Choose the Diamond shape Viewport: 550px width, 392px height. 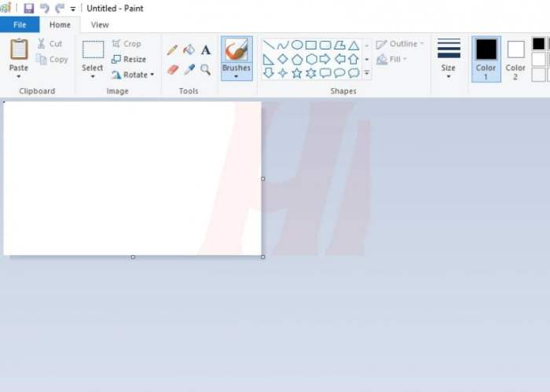[283, 59]
